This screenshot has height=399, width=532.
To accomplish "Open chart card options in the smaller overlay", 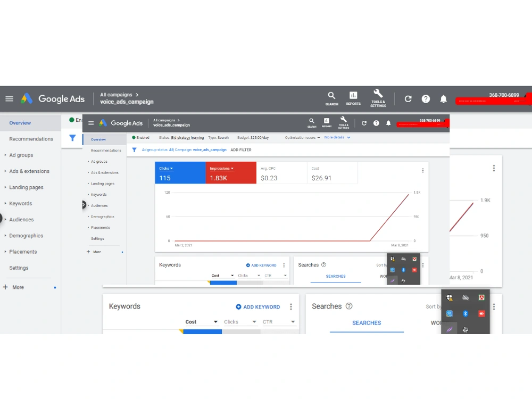I will point(423,170).
